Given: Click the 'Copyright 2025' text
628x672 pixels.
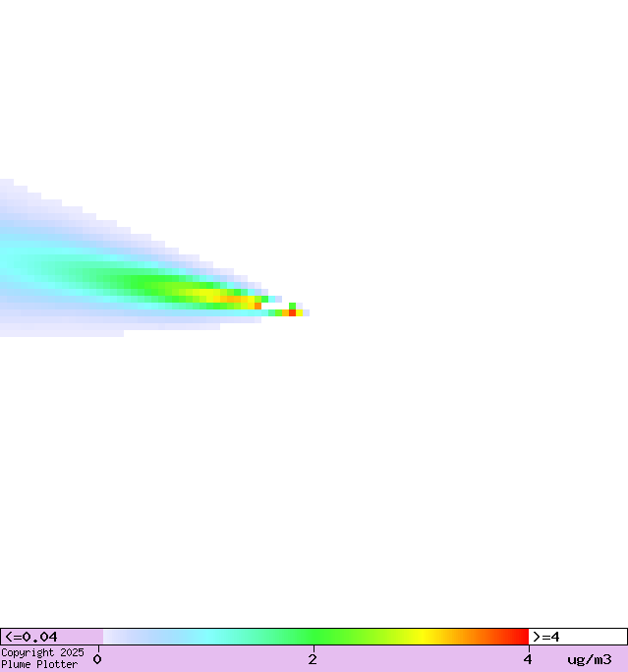Looking at the screenshot, I should click(42, 652).
